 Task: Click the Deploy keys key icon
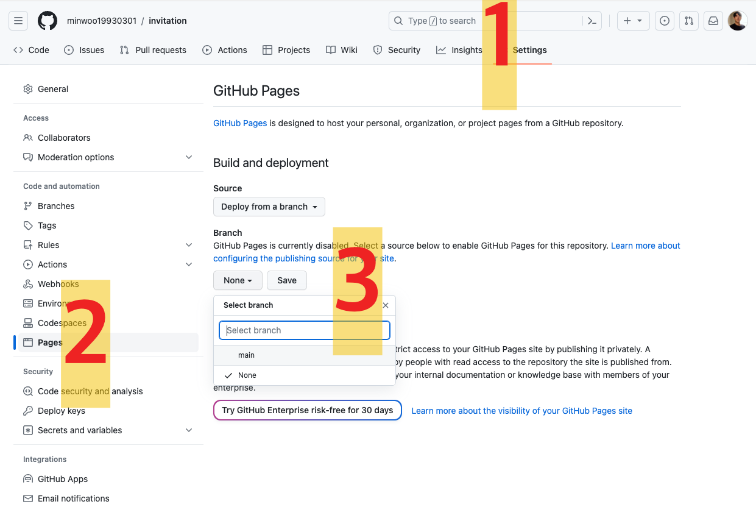[x=28, y=411]
